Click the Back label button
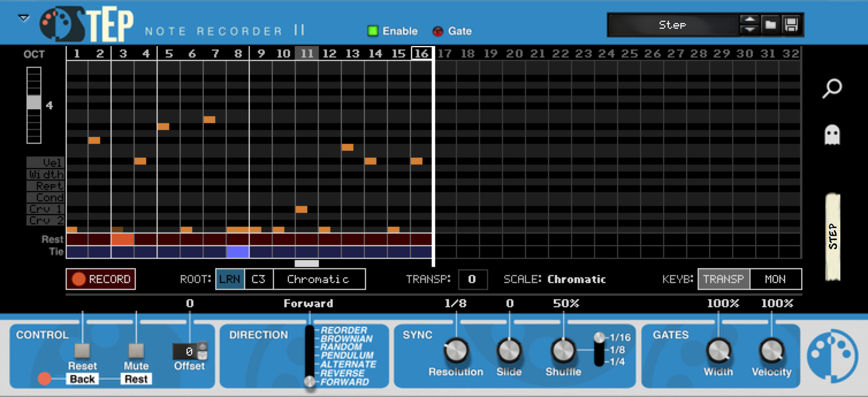The height and width of the screenshot is (397, 868). [82, 379]
